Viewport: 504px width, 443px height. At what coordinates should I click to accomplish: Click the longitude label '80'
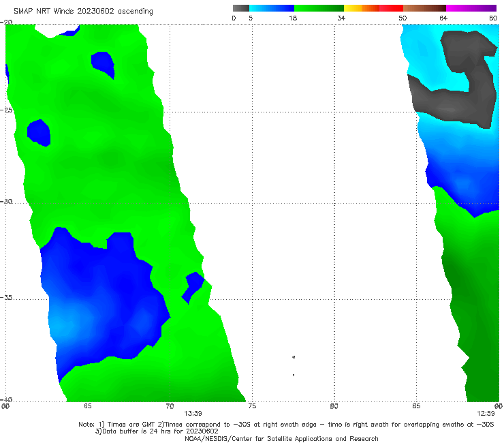(x=334, y=406)
